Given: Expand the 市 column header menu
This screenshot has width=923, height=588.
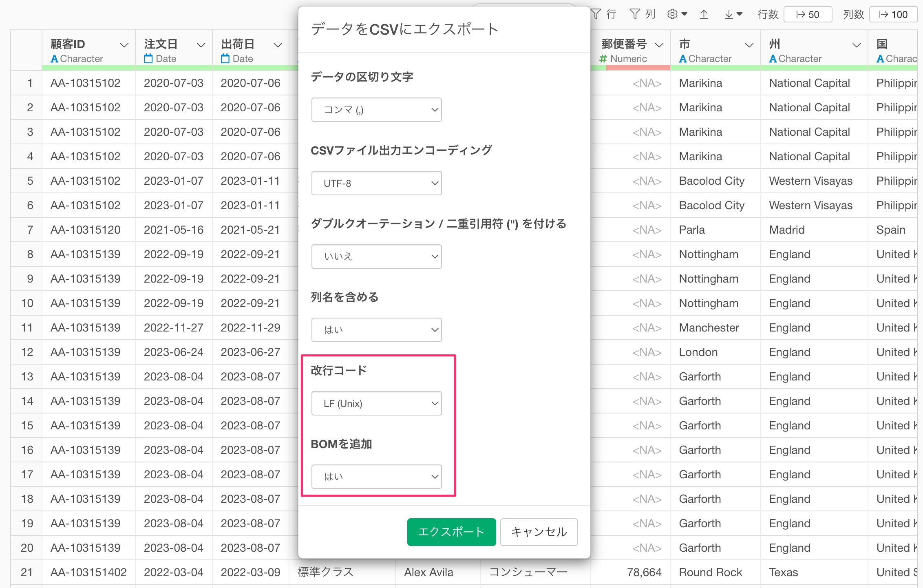Looking at the screenshot, I should [x=749, y=45].
